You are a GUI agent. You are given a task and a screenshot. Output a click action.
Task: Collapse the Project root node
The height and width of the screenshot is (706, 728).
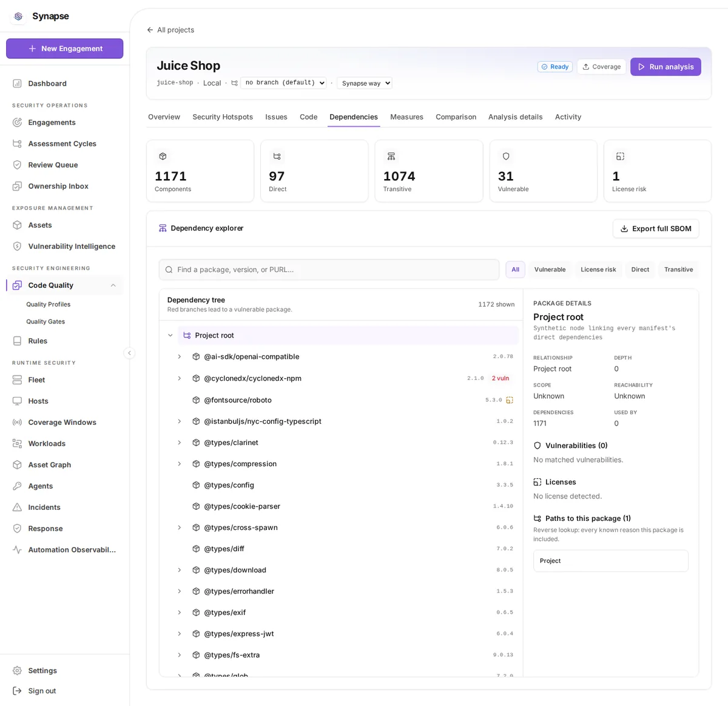pyautogui.click(x=170, y=335)
